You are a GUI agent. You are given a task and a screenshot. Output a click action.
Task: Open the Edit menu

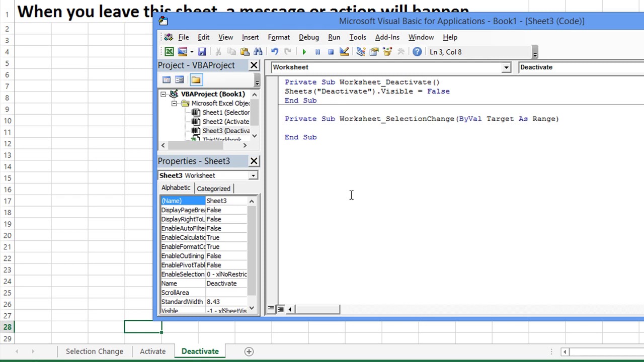204,37
